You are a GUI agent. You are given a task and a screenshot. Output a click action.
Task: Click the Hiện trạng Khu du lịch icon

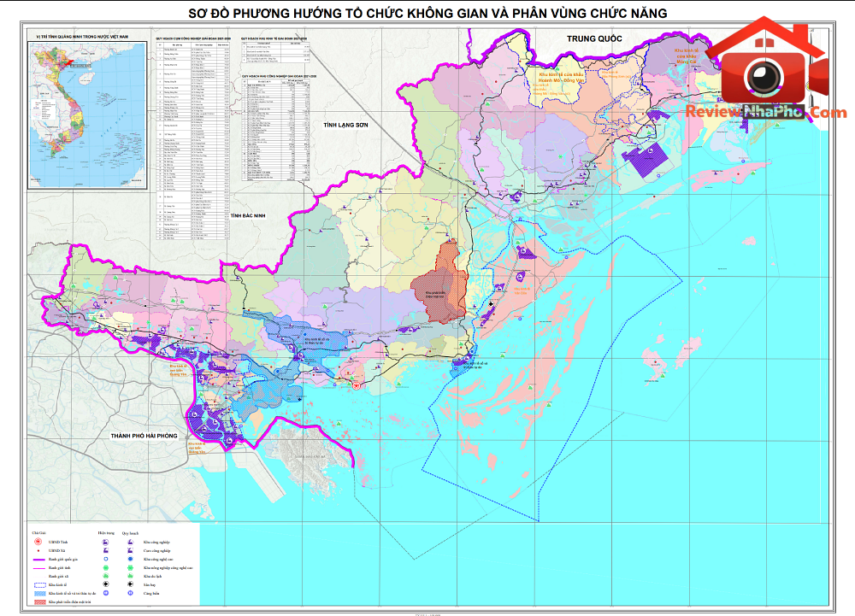[106, 576]
